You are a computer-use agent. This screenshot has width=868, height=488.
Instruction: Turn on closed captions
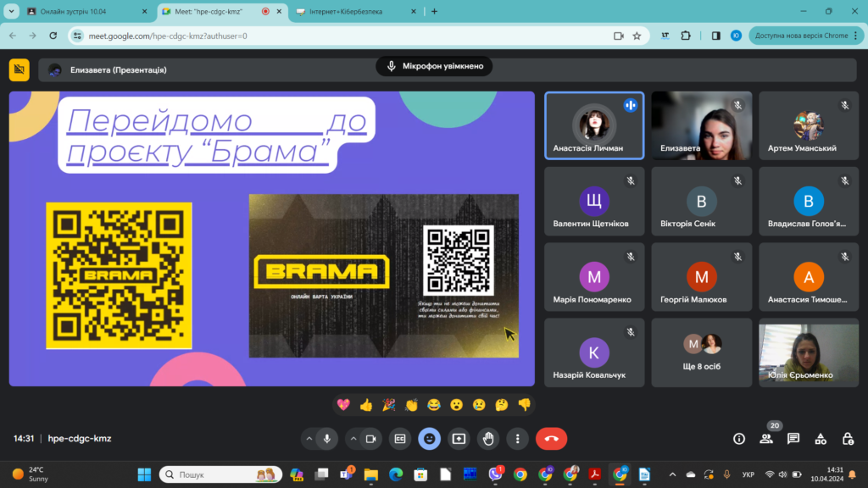tap(400, 439)
